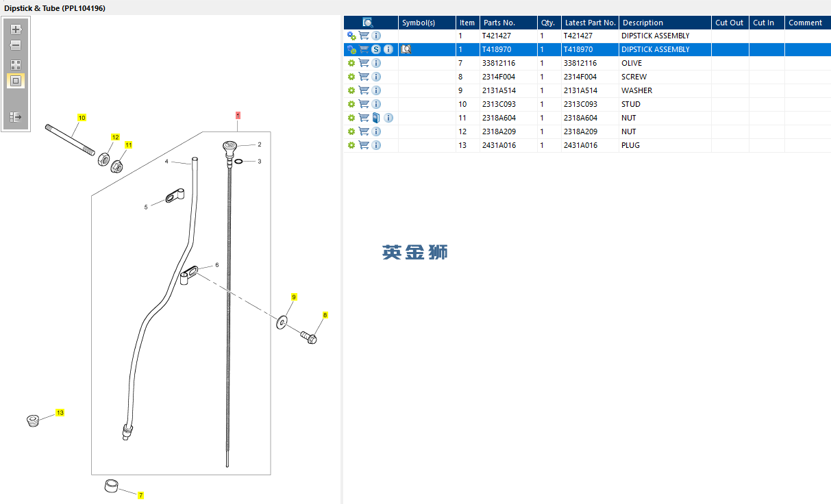Select the STUD 2313C093 row
The height and width of the screenshot is (504, 831).
[630, 104]
